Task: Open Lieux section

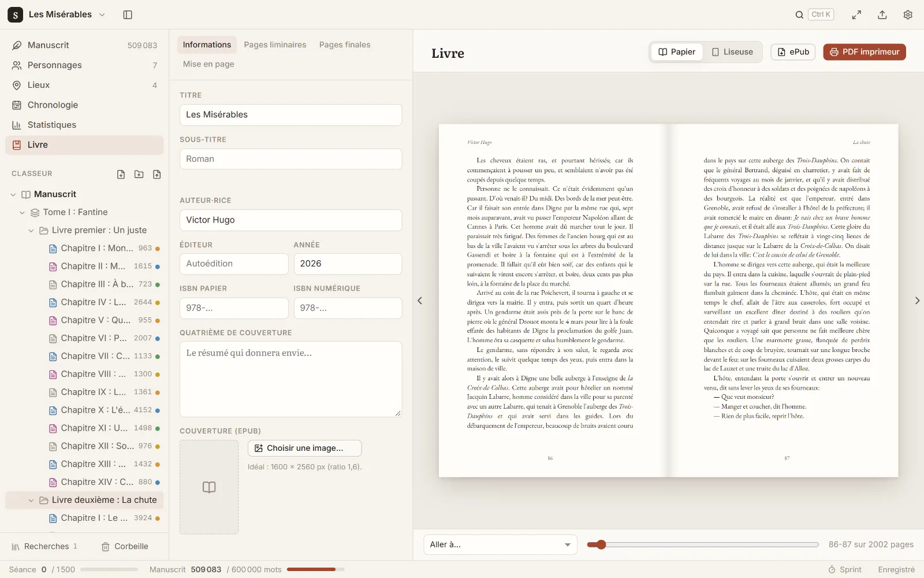Action: click(x=84, y=85)
